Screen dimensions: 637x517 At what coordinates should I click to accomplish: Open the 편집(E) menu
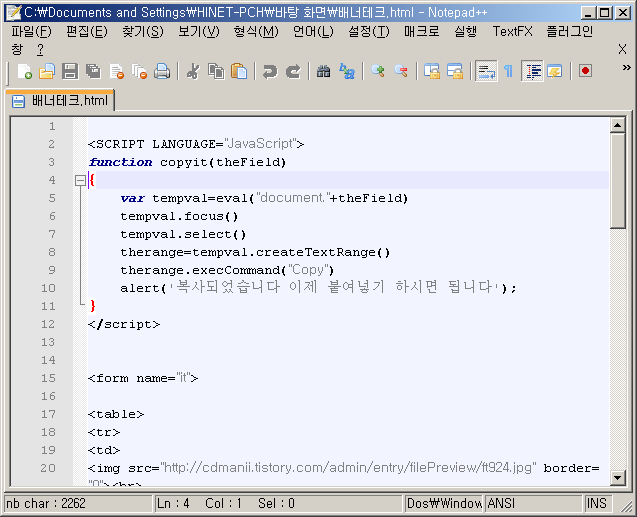[87, 32]
